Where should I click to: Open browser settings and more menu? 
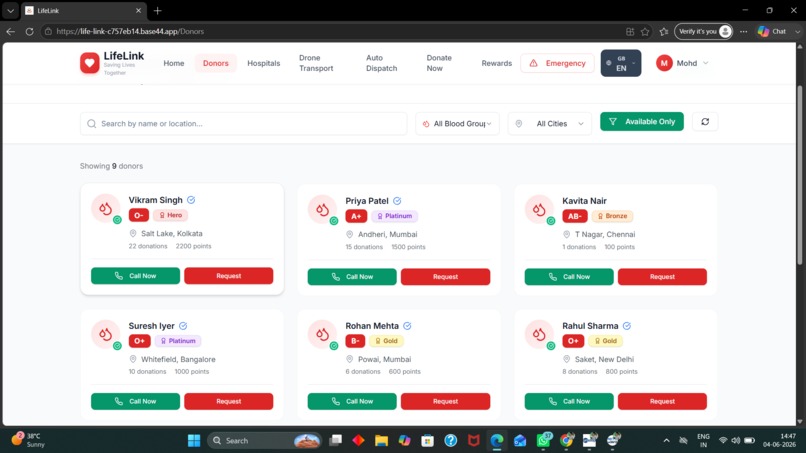743,31
